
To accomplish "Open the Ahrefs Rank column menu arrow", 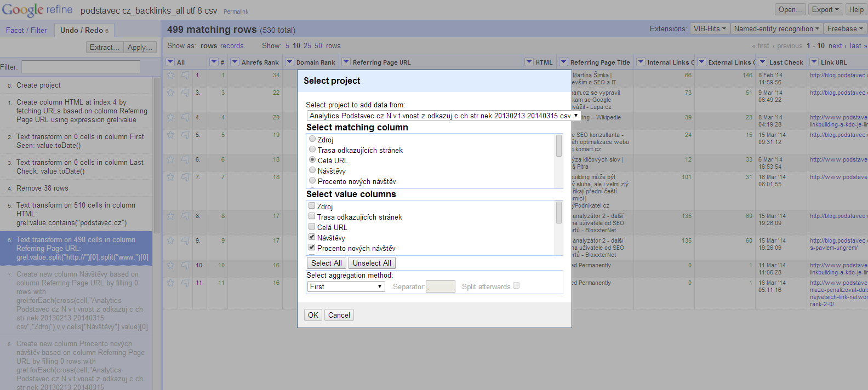I will pyautogui.click(x=235, y=62).
